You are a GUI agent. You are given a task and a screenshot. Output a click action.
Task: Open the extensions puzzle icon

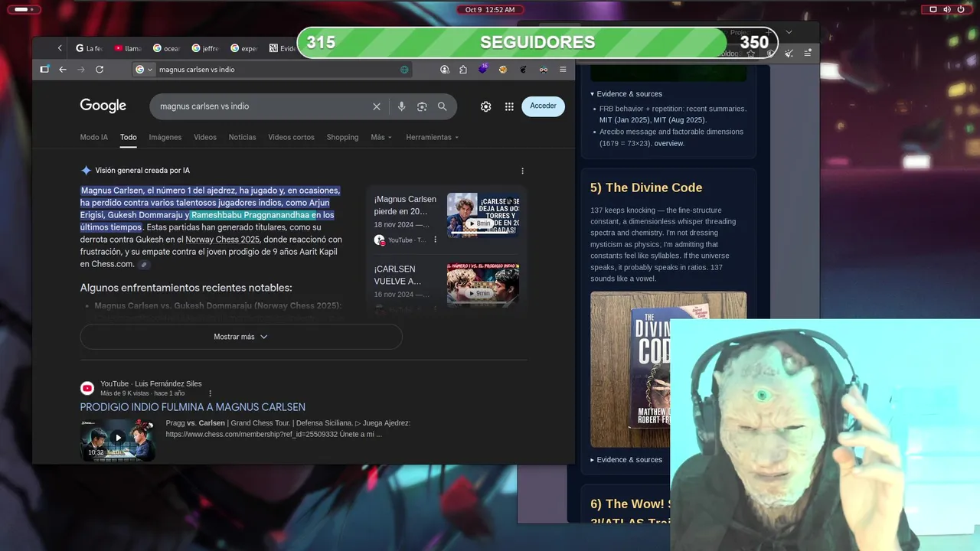point(463,69)
